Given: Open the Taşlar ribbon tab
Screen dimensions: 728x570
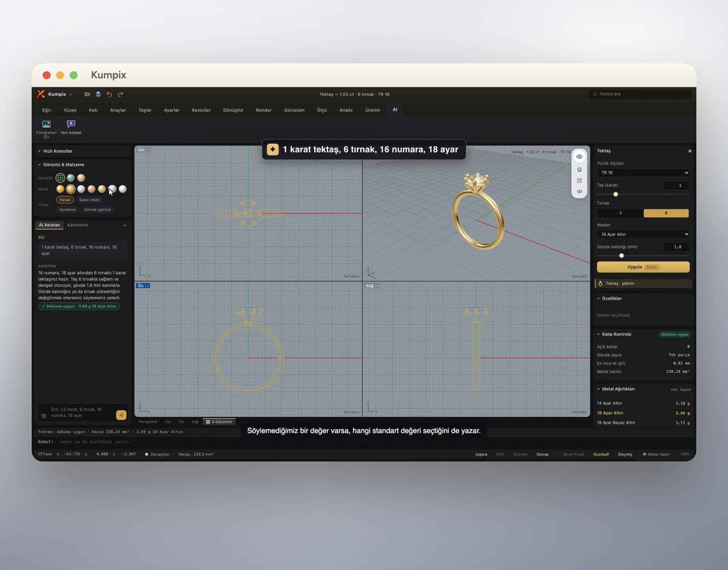Looking at the screenshot, I should pos(145,110).
